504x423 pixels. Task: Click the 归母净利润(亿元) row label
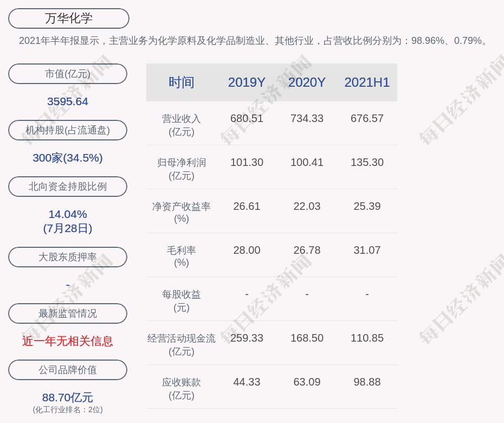182,169
